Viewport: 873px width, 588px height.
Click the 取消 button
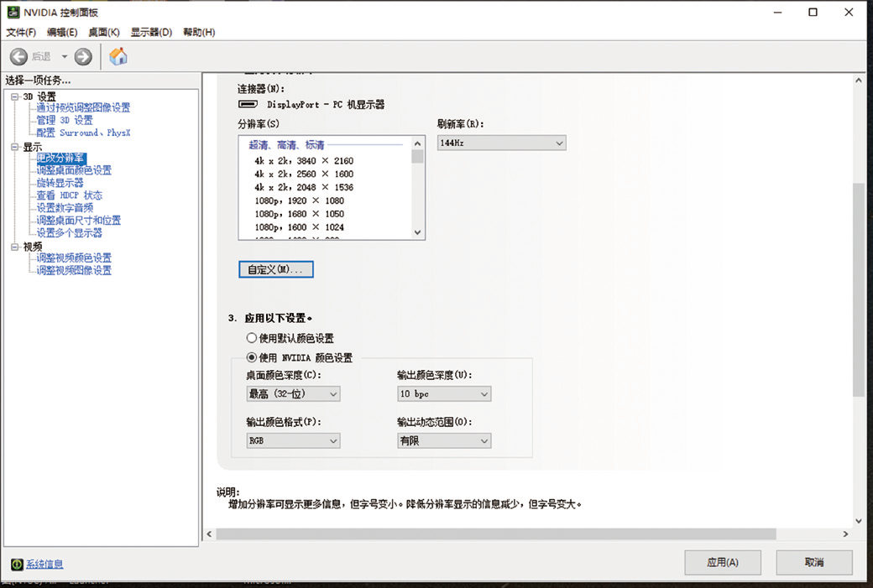pos(814,562)
